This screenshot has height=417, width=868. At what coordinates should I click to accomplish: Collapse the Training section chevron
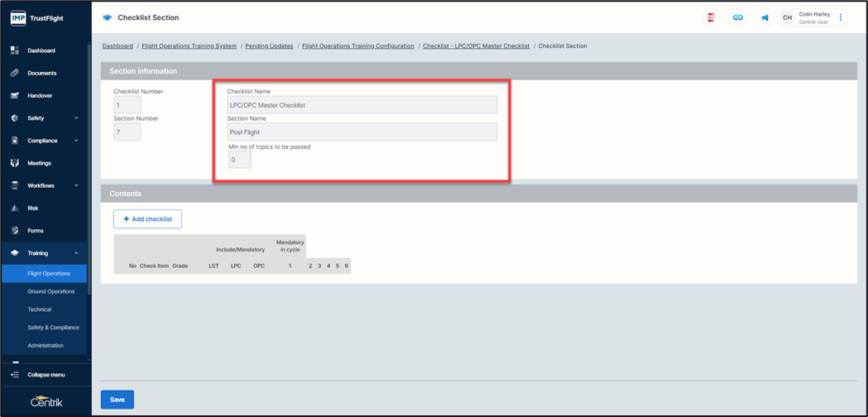[76, 253]
